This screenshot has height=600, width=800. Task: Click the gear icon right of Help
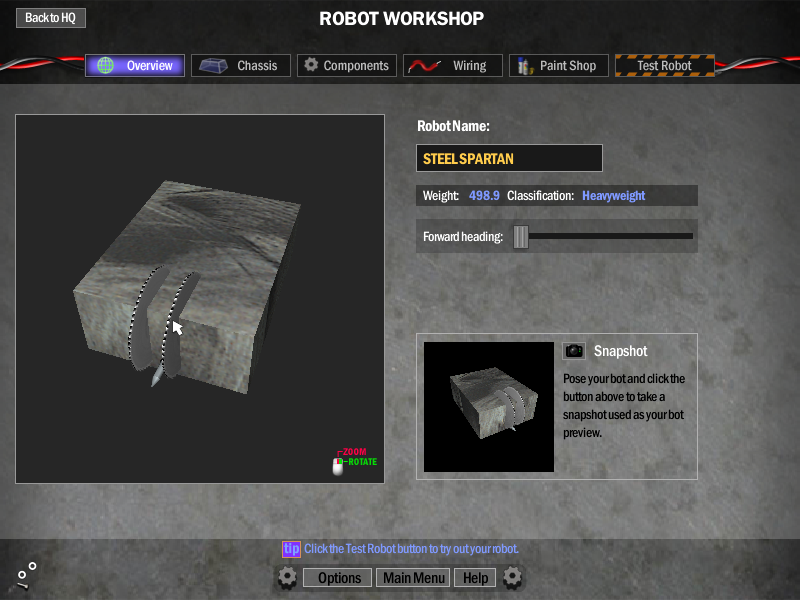coord(512,578)
